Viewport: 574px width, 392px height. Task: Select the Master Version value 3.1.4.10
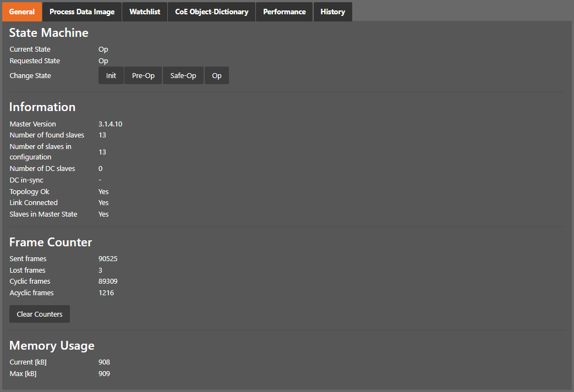click(110, 124)
